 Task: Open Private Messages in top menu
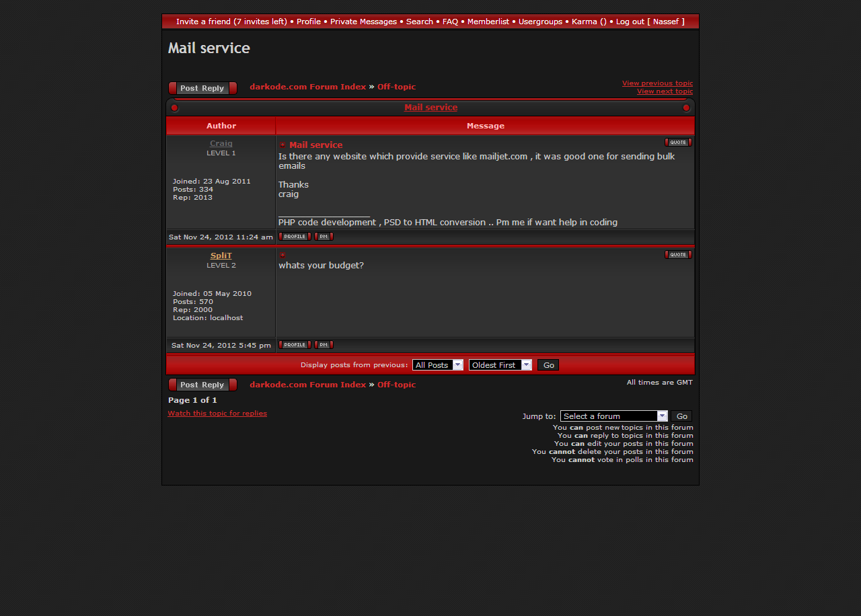363,22
